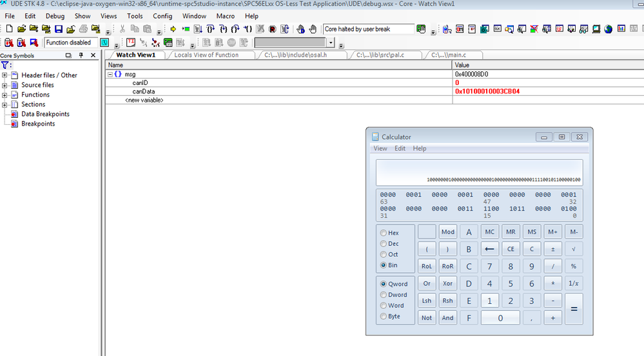Click the bar chart icon in toolbar

[x=621, y=29]
